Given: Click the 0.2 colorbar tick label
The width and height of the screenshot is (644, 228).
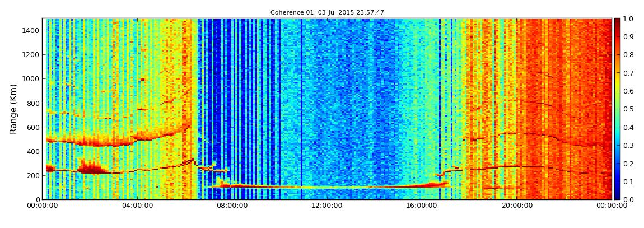Looking at the screenshot, I should [x=628, y=164].
